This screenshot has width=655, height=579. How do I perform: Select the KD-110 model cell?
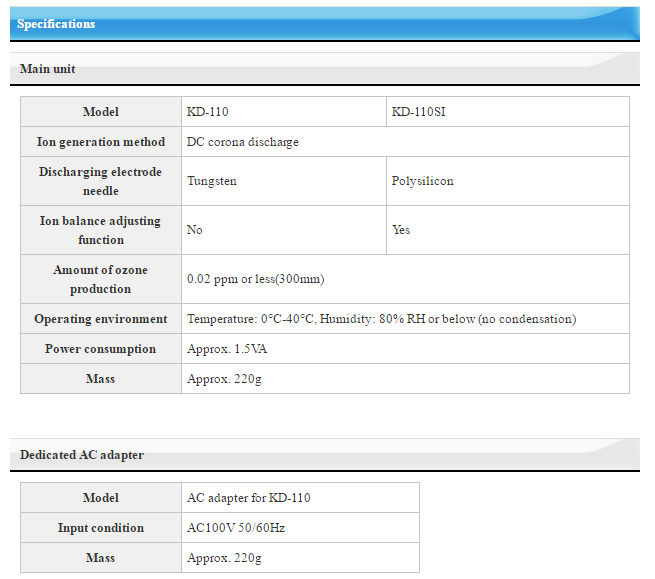coord(284,112)
